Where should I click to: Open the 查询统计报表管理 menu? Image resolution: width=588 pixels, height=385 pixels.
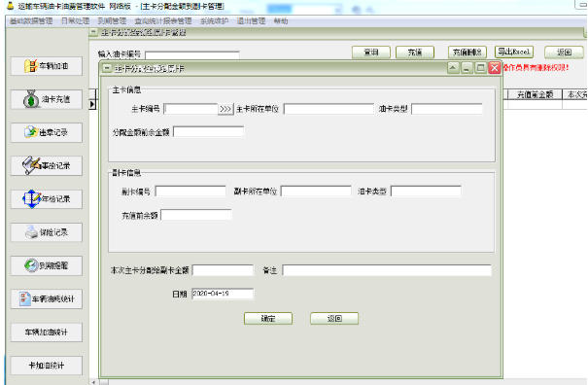tap(163, 21)
